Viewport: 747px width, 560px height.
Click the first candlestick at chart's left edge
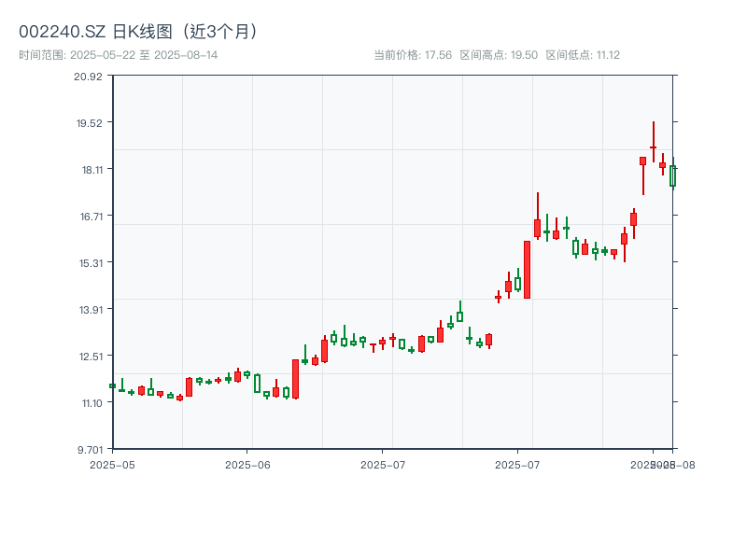pos(112,385)
